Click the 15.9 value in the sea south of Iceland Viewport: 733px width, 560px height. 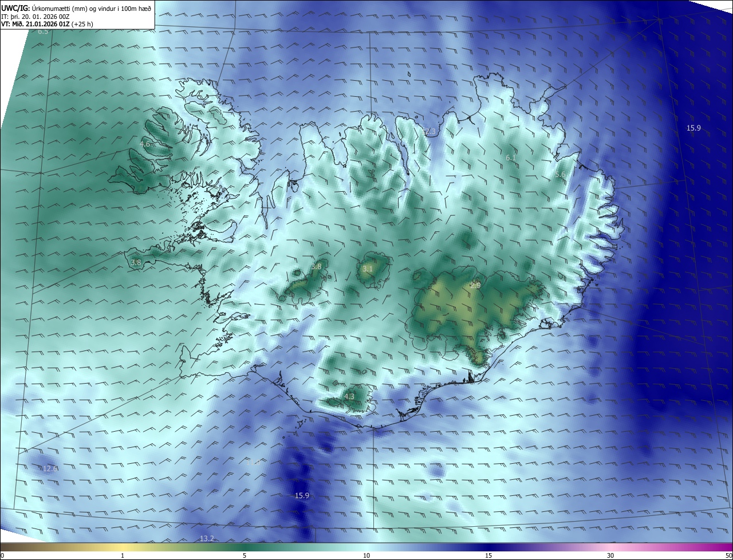[x=302, y=495]
